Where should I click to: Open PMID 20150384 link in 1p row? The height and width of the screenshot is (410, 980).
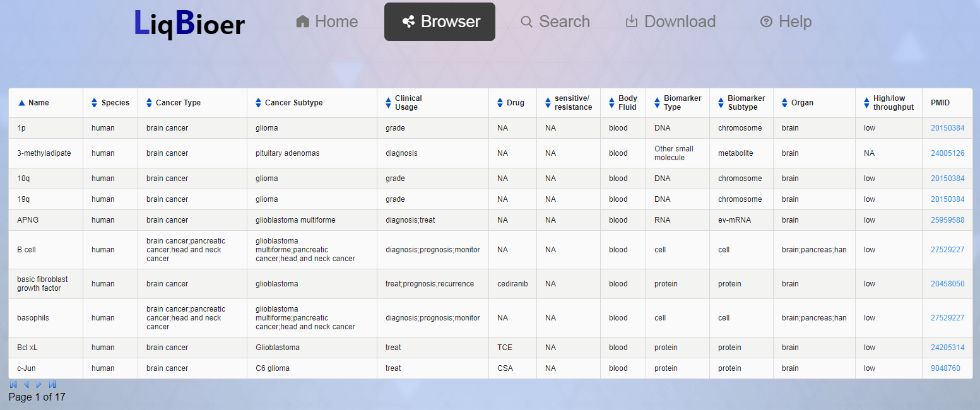[947, 128]
